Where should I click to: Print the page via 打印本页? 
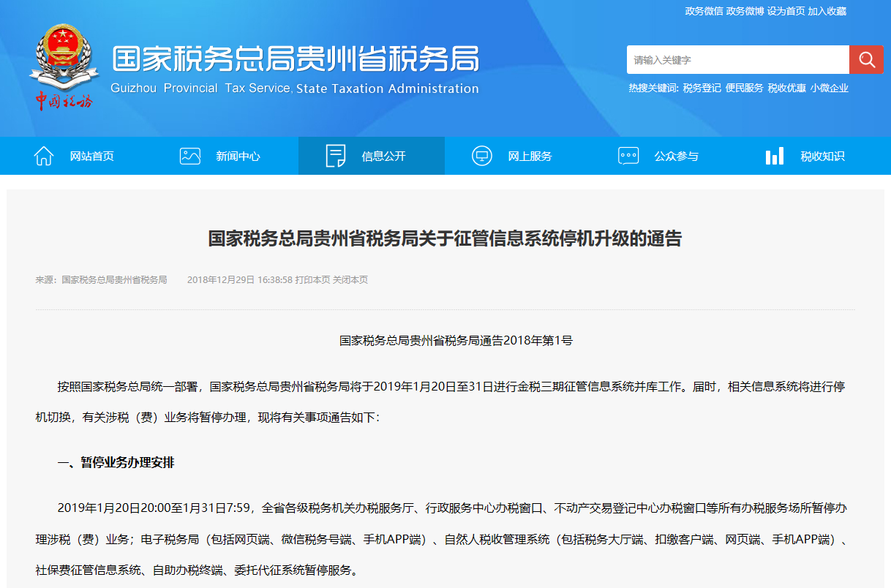312,280
